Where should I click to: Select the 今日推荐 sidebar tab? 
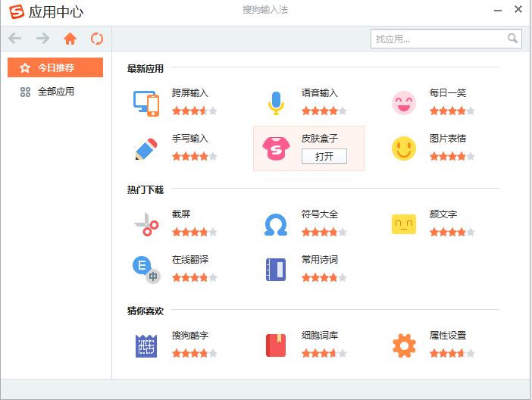[55, 67]
